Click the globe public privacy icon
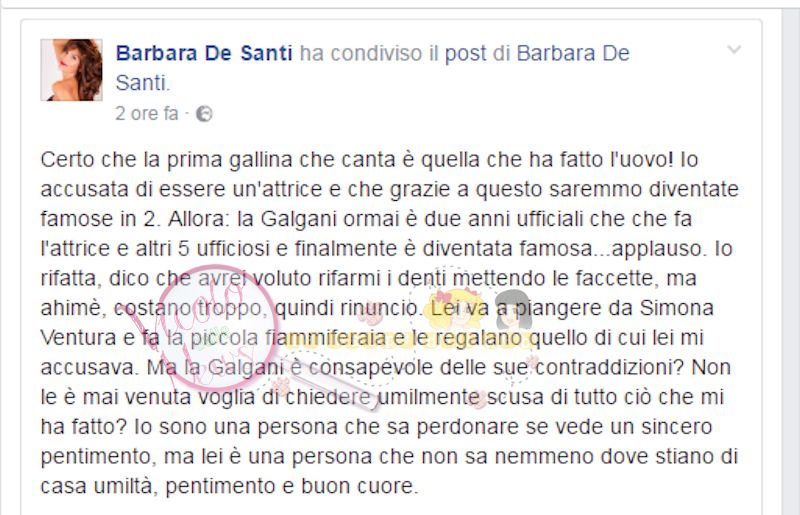This screenshot has height=515, width=800. (204, 113)
